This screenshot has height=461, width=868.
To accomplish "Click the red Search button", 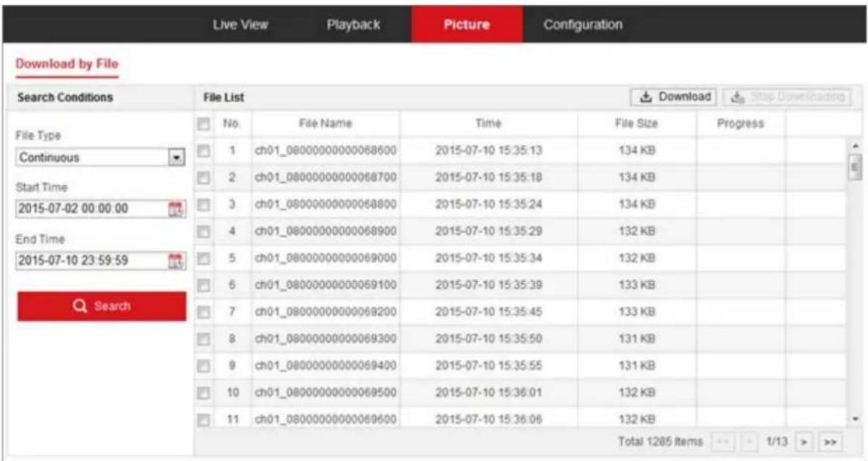I will [x=102, y=306].
